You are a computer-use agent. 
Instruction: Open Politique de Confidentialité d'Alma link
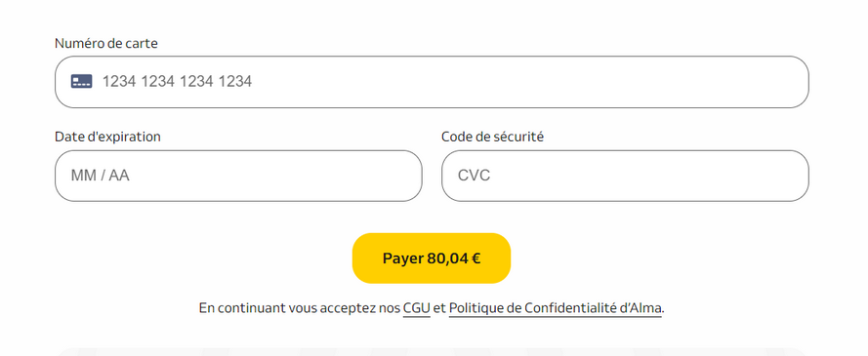tap(556, 308)
